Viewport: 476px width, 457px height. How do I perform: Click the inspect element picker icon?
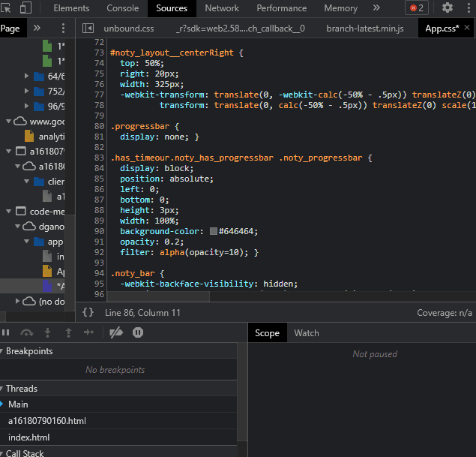tap(7, 8)
